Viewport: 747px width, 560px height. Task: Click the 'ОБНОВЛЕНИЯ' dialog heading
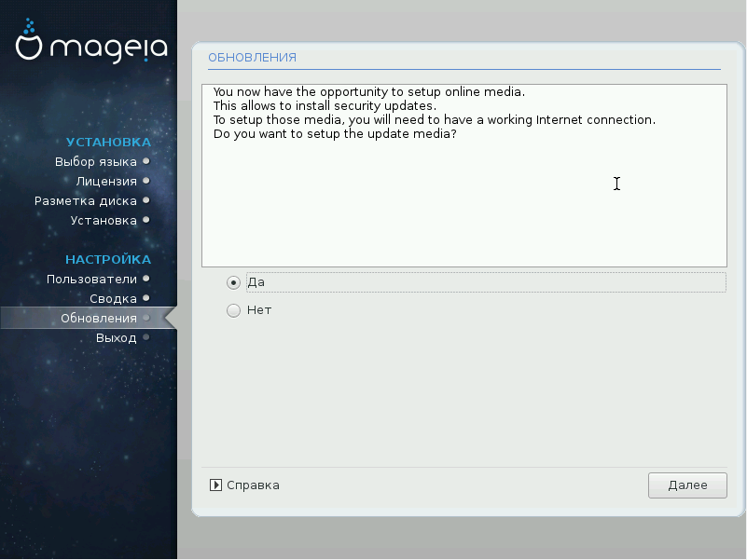click(x=252, y=58)
